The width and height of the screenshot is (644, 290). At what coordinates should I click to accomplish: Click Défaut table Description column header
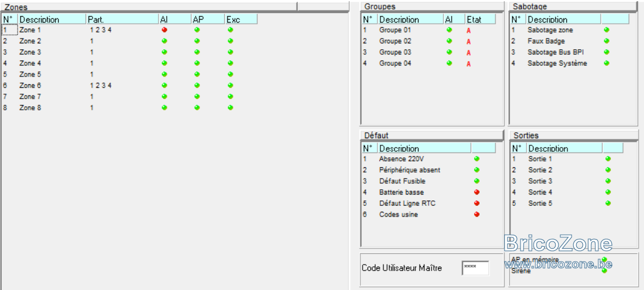point(424,148)
